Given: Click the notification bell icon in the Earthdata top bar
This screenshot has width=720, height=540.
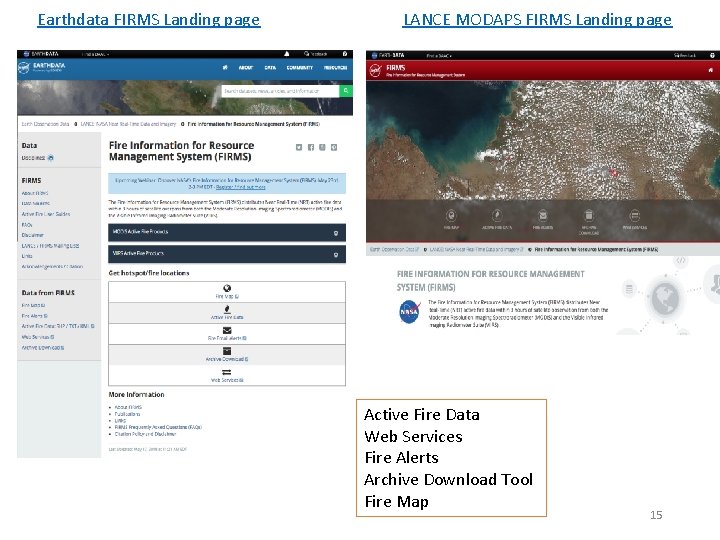Looking at the screenshot, I should [287, 54].
